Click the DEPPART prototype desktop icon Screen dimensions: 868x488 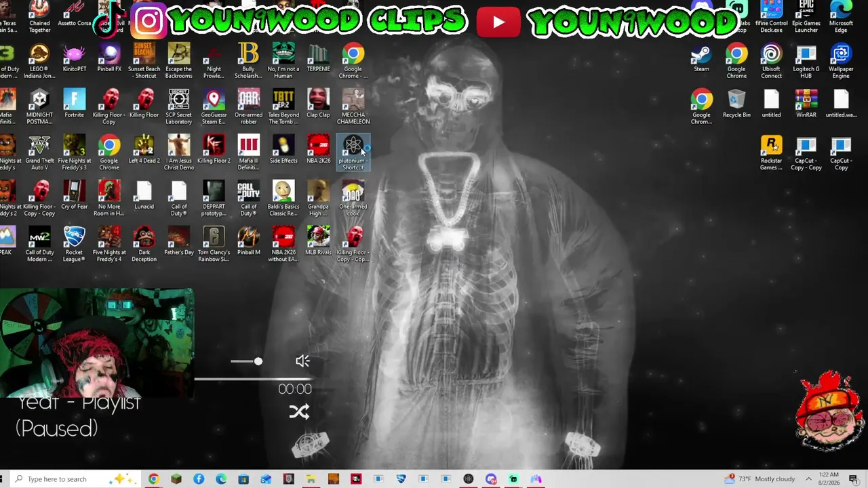pos(214,199)
